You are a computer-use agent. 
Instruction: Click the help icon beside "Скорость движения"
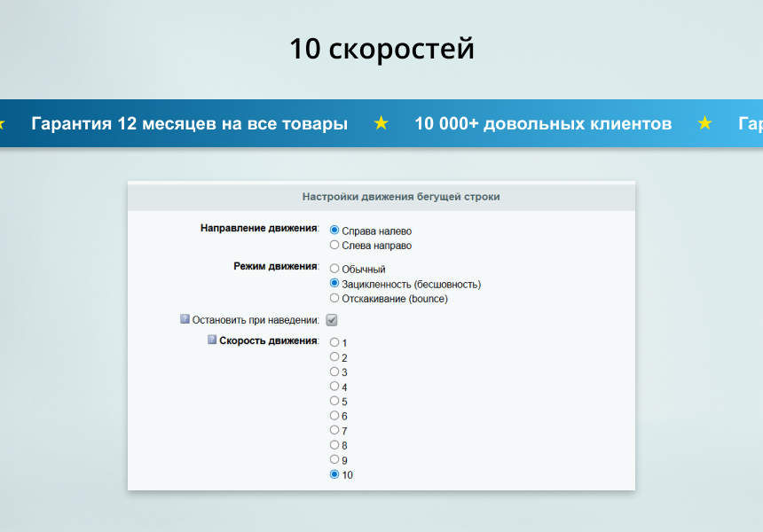pos(212,340)
